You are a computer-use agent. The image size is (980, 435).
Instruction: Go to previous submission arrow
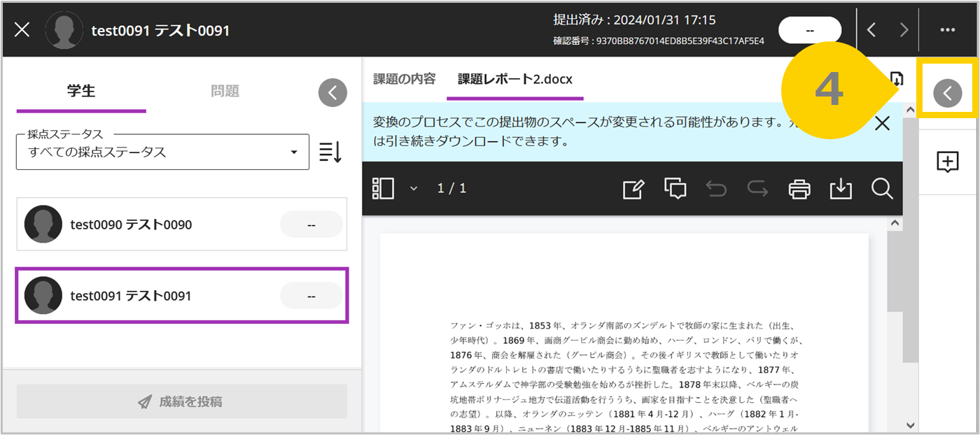pyautogui.click(x=871, y=30)
